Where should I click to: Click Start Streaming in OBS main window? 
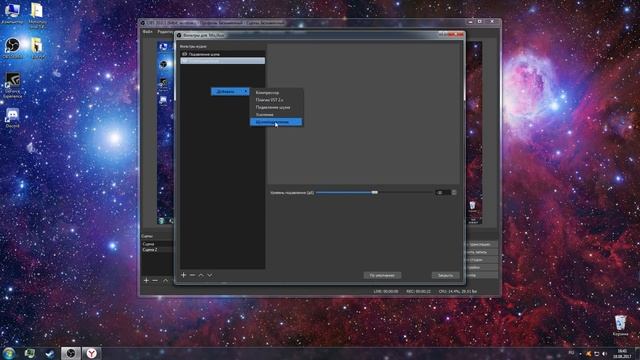pos(481,244)
